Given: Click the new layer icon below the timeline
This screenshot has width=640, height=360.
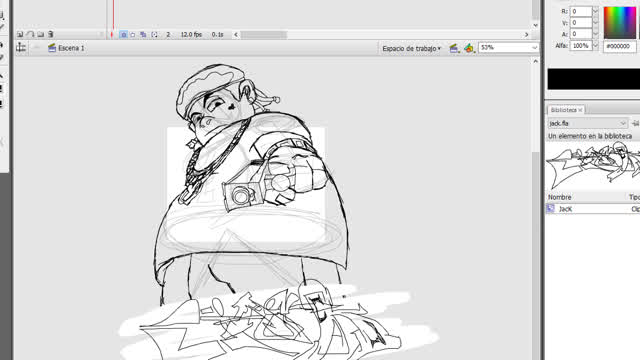Looking at the screenshot, I should pos(20,35).
